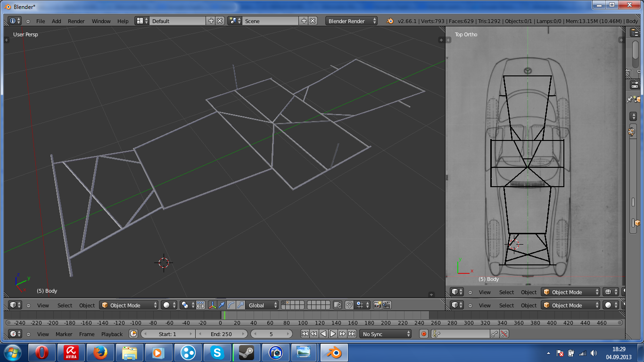Open the timeline editor type selector
The height and width of the screenshot is (362, 644).
16,334
